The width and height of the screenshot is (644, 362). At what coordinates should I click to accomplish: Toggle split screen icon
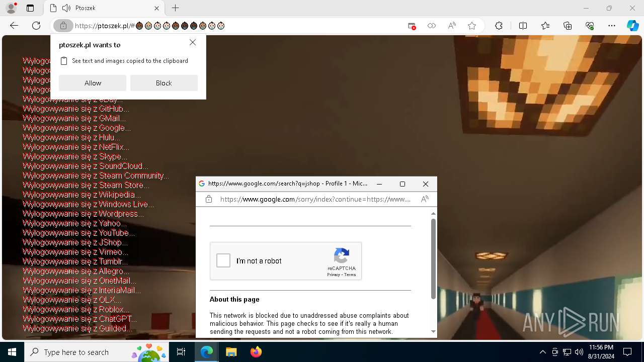pos(523,26)
